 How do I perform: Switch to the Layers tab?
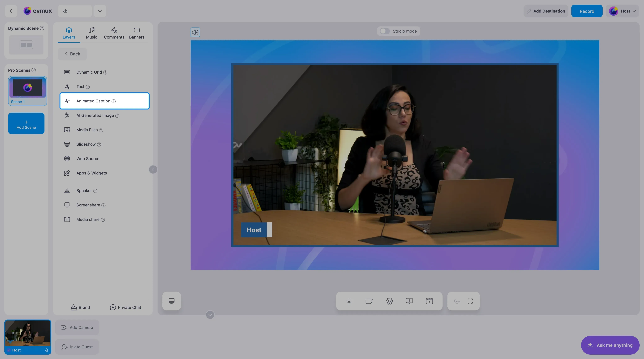69,33
